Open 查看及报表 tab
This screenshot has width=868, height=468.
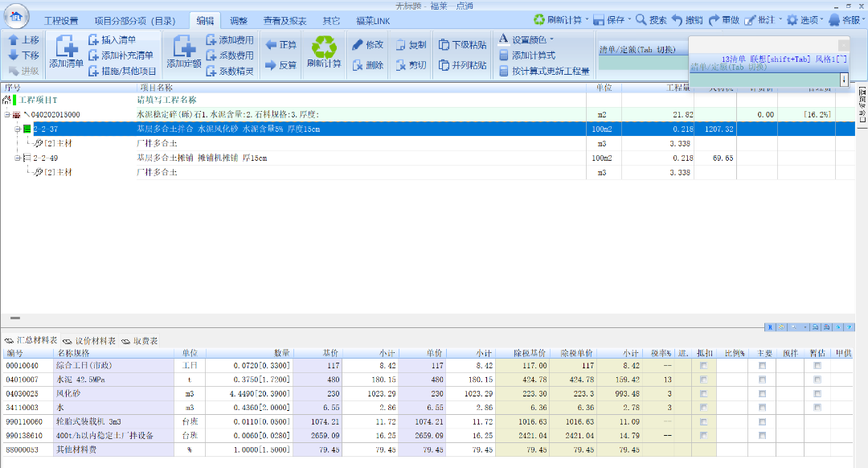[285, 21]
